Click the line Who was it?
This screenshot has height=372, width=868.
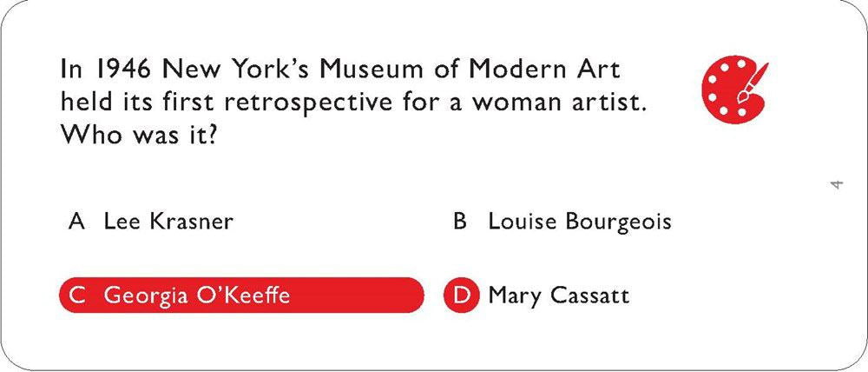[137, 136]
